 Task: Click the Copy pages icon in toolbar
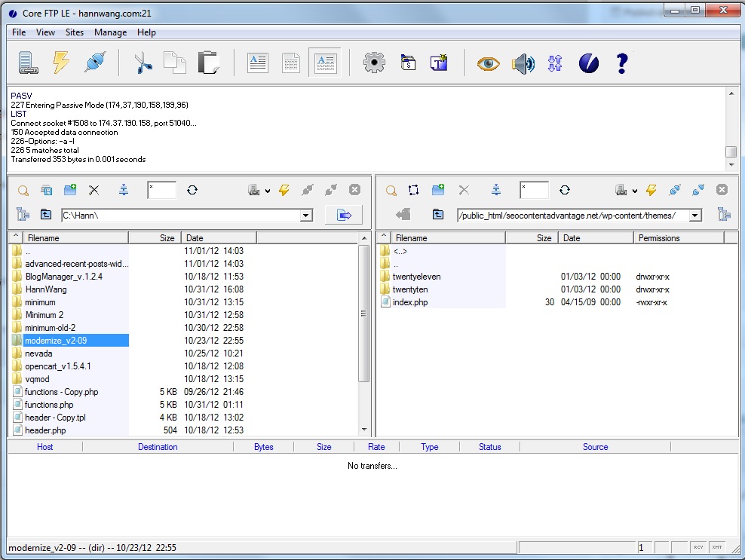(x=174, y=63)
